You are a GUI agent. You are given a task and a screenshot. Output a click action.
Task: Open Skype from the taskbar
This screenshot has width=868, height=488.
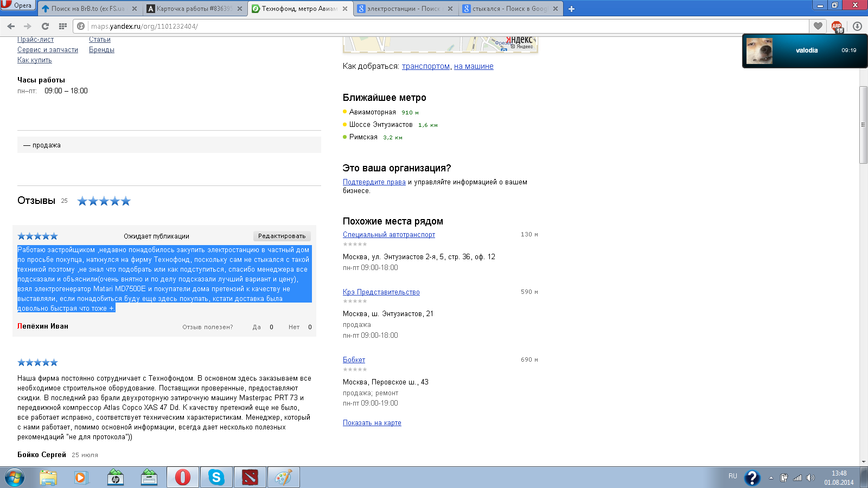(x=216, y=478)
